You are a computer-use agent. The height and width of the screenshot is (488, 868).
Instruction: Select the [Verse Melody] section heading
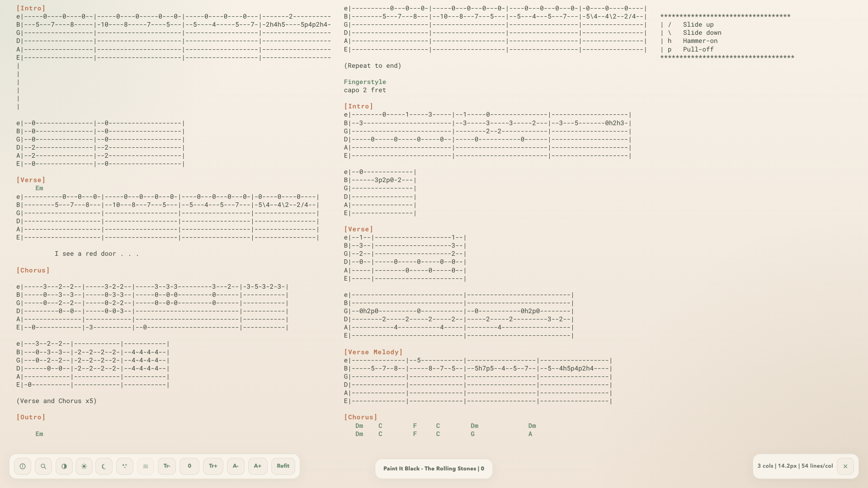tap(373, 352)
